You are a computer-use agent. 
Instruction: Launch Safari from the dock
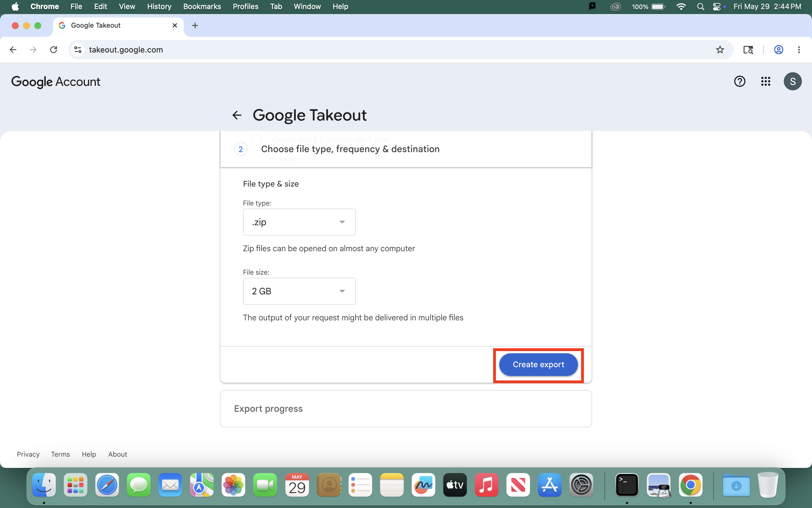point(107,485)
